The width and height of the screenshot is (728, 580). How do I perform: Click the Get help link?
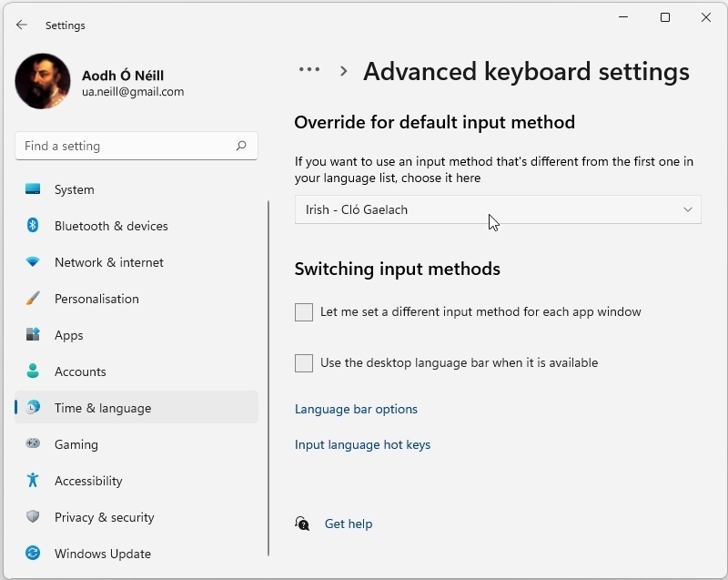[349, 524]
